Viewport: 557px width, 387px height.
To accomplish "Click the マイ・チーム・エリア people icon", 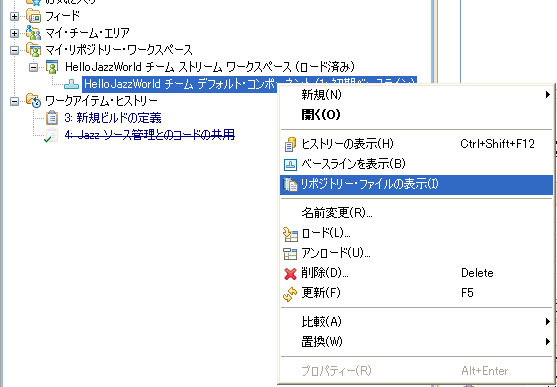I will click(34, 33).
